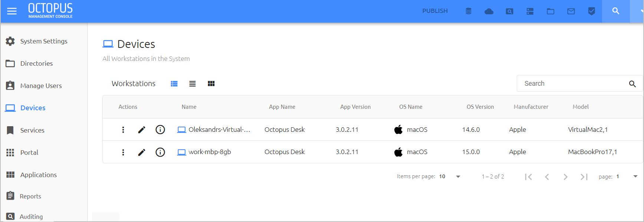Viewport: 644px width, 222px height.
Task: Click the cloud icon in top bar
Action: 489,11
